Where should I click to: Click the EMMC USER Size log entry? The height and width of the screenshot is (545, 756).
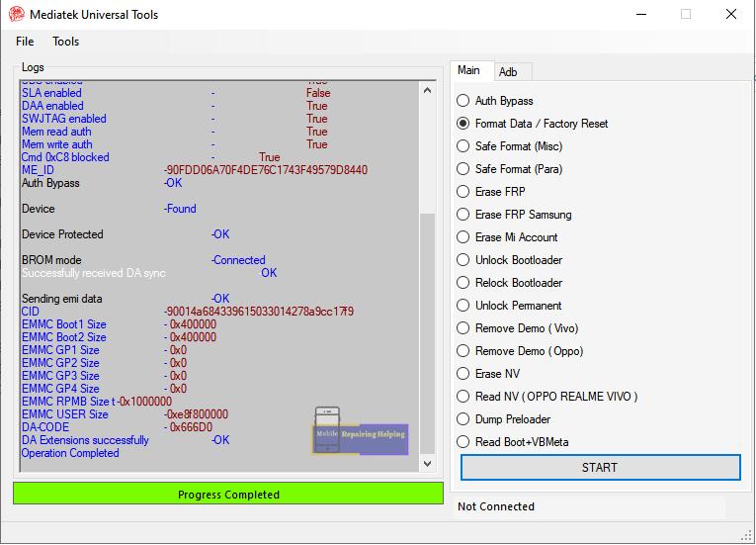125,414
